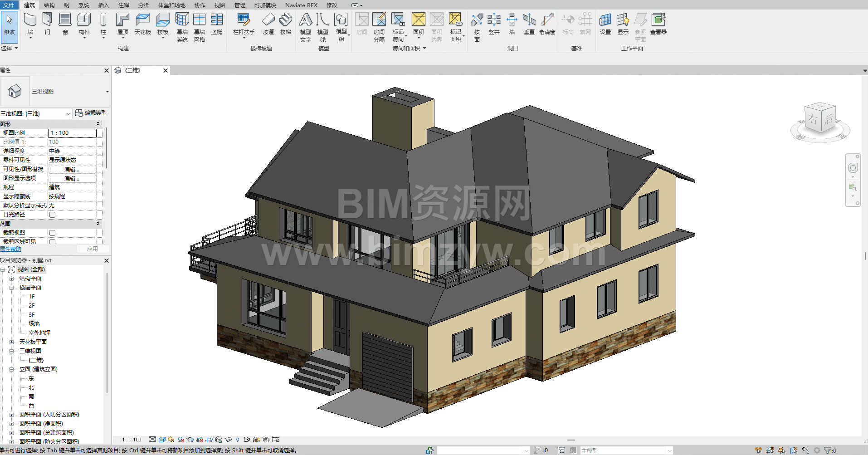Enable the 日光路径 checkbox

click(53, 215)
